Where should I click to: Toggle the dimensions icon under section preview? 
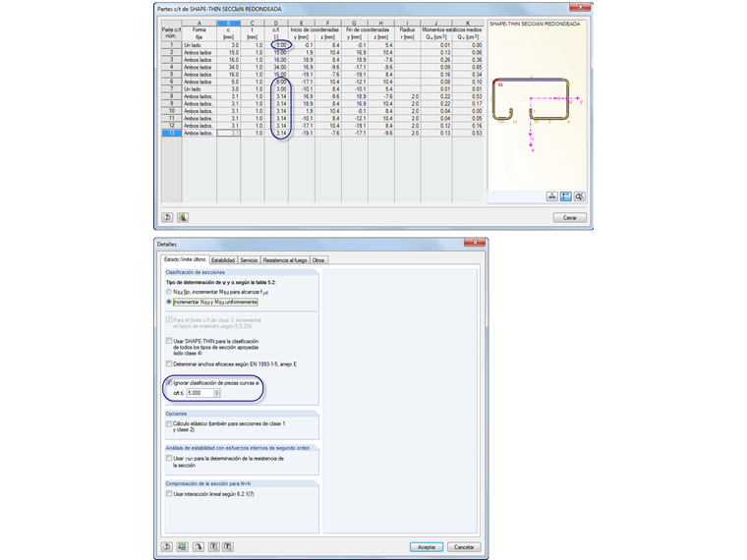tap(565, 196)
